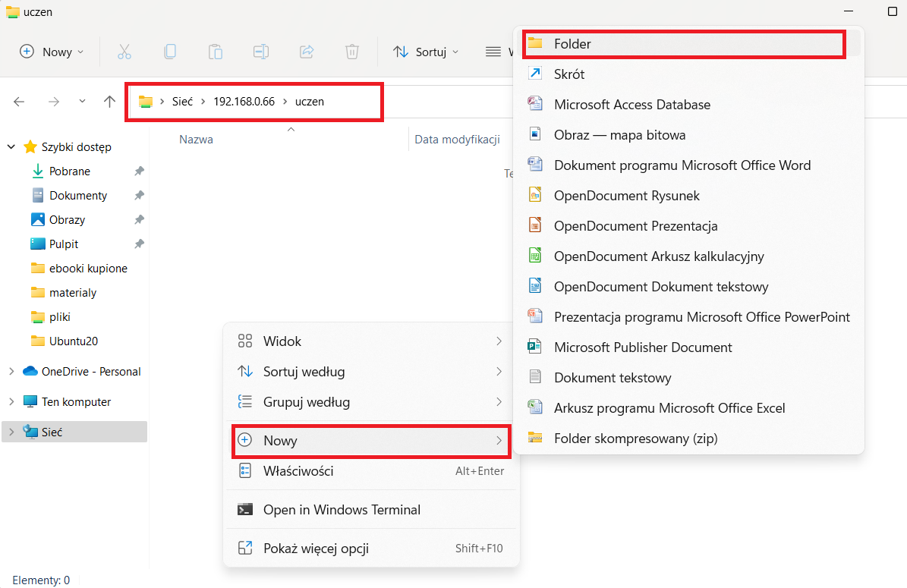
Task: Open the Nowy dropdown in toolbar
Action: coord(52,52)
